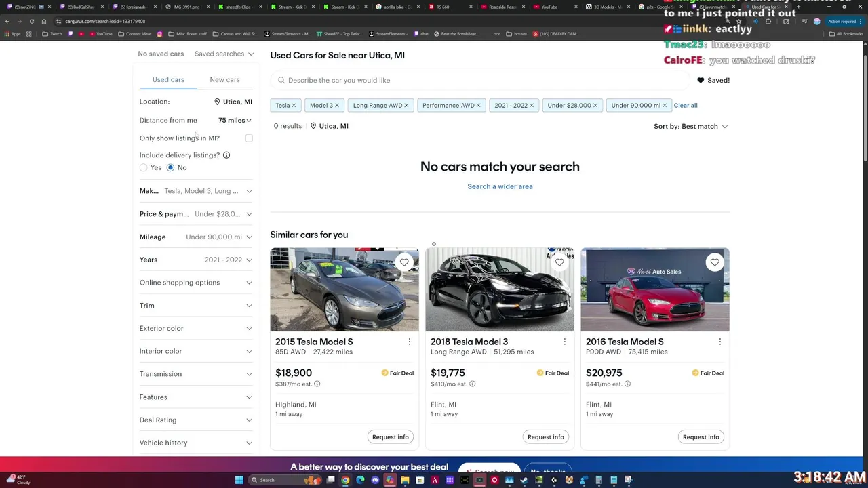Open Microsoft Edge from the taskbar
The image size is (868, 488).
point(360,480)
